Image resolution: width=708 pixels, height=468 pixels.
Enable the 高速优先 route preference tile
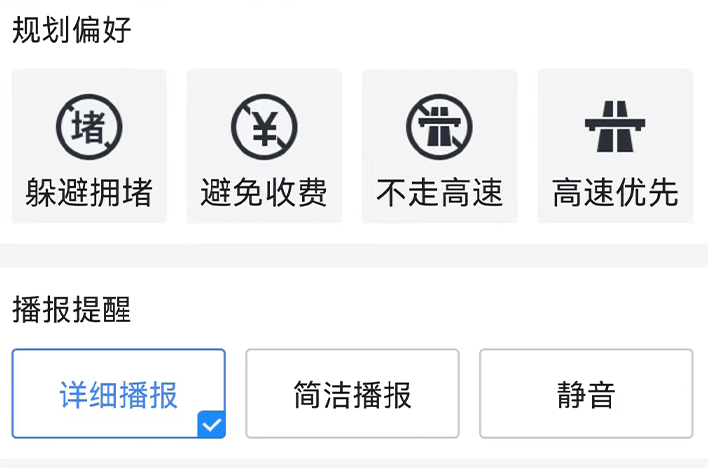615,146
